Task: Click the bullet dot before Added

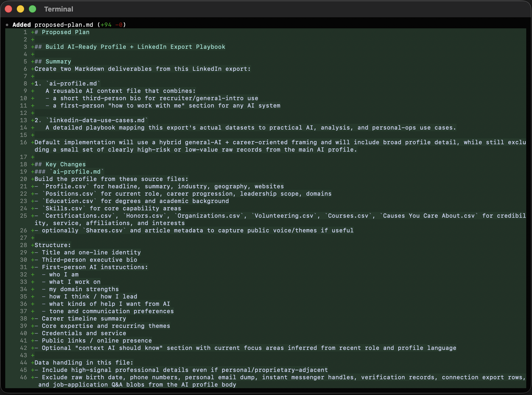Action: click(x=7, y=25)
